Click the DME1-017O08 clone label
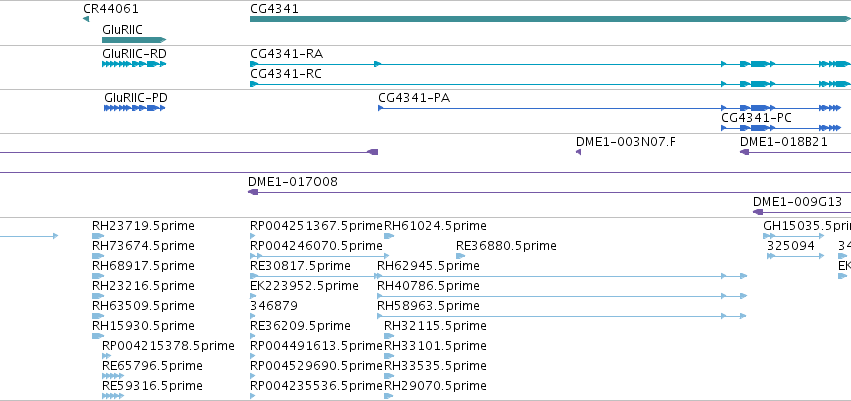The image size is (851, 401). click(x=293, y=182)
